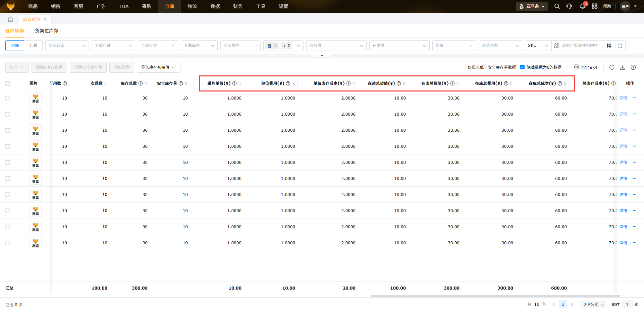Open the apps grid icon in header
The width and height of the screenshot is (644, 311).
pyautogui.click(x=594, y=6)
